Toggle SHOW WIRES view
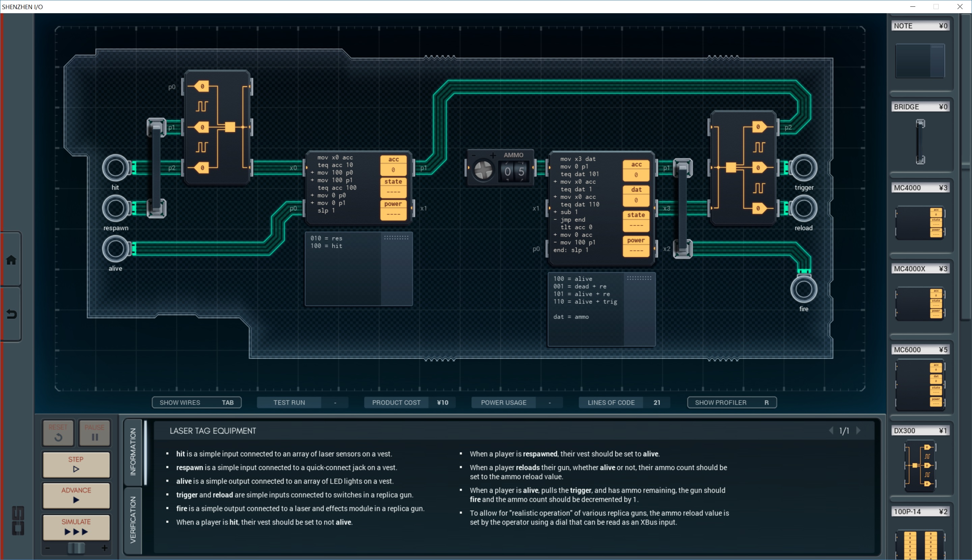Viewport: 972px width, 560px height. (x=196, y=402)
